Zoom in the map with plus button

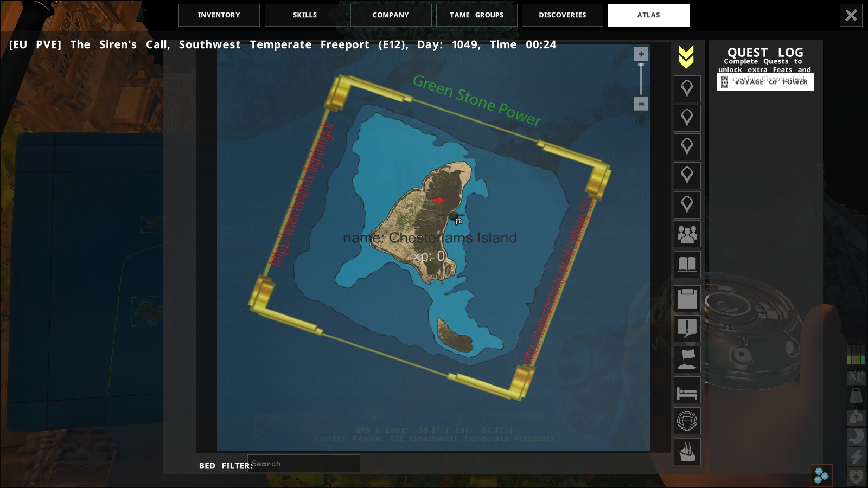(641, 54)
